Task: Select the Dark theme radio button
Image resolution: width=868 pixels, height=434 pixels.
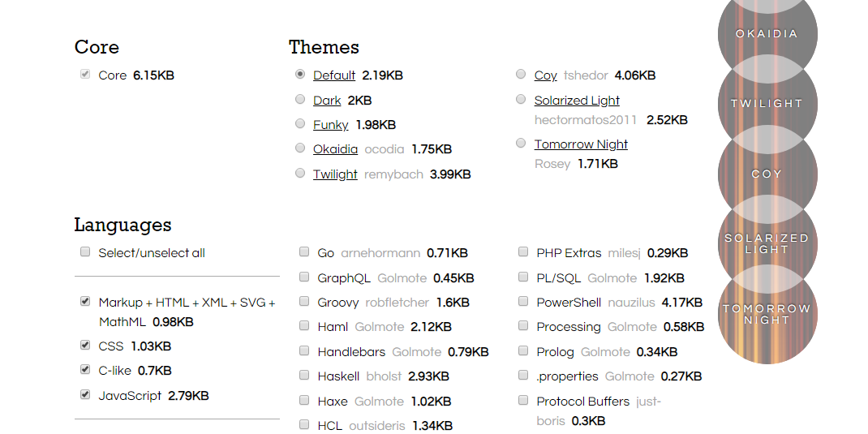Action: coord(300,100)
